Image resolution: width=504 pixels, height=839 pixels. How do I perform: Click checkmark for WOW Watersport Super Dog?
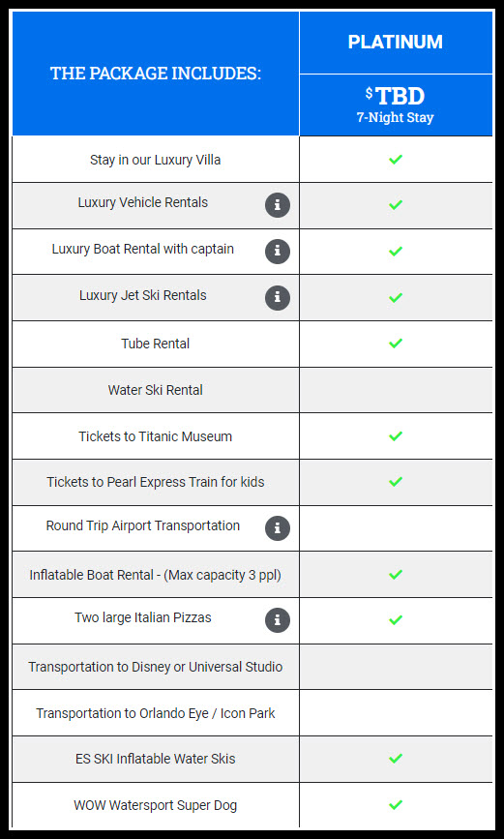pyautogui.click(x=396, y=805)
